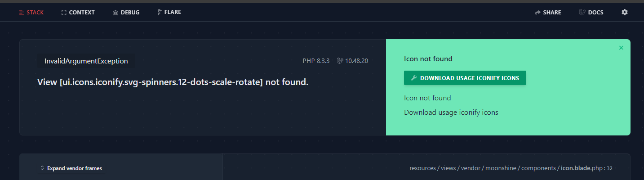
Task: Switch to the FLARE tab label
Action: 173,12
